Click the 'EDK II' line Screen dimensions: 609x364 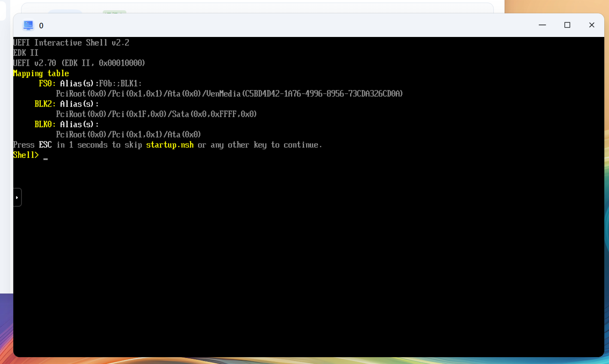click(x=26, y=53)
